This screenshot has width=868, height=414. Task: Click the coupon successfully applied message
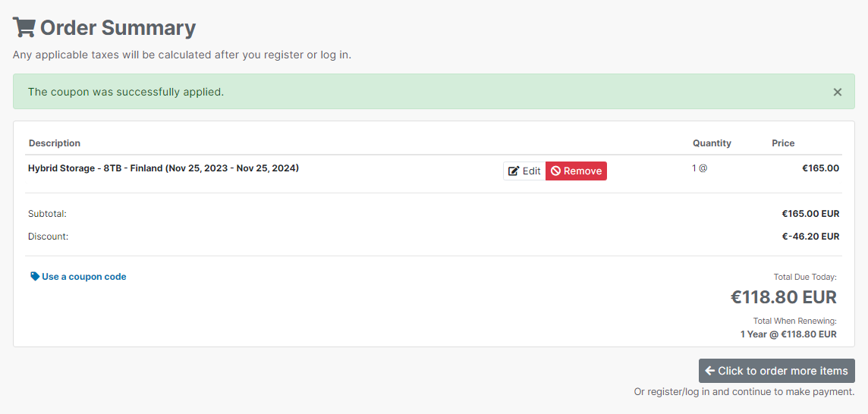pos(126,92)
